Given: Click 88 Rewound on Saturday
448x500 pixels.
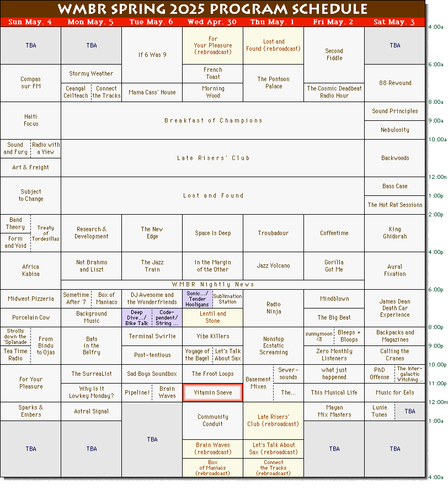Looking at the screenshot, I should [x=394, y=83].
